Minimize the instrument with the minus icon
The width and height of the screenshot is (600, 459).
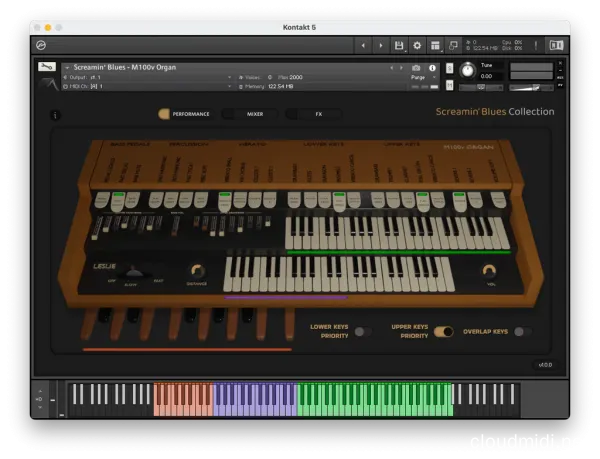[560, 70]
